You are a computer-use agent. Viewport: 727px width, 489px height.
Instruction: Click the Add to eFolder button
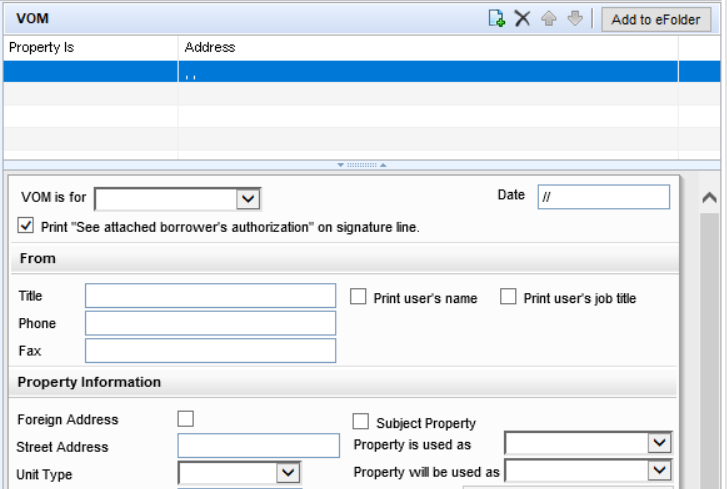pyautogui.click(x=656, y=19)
